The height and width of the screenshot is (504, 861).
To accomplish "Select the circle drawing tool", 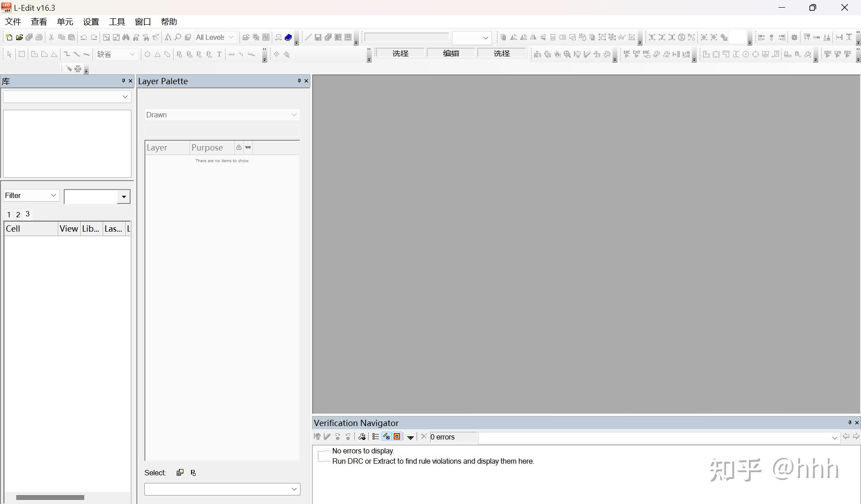I will click(x=147, y=54).
